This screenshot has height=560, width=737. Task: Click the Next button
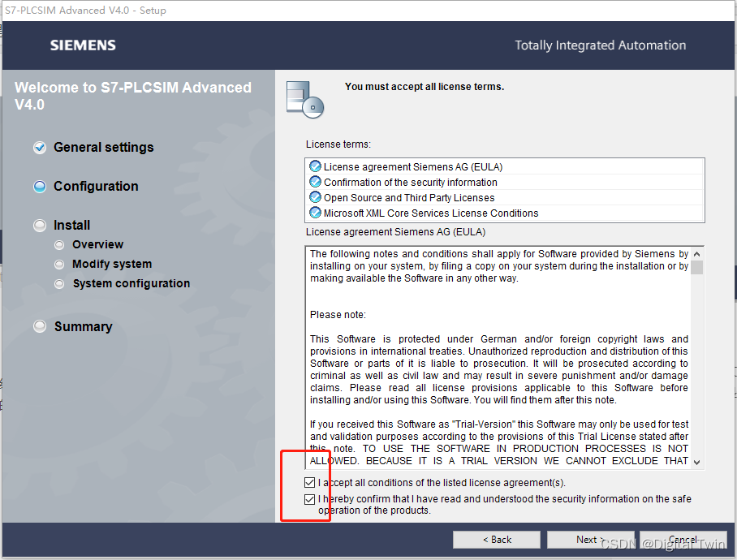(x=590, y=540)
